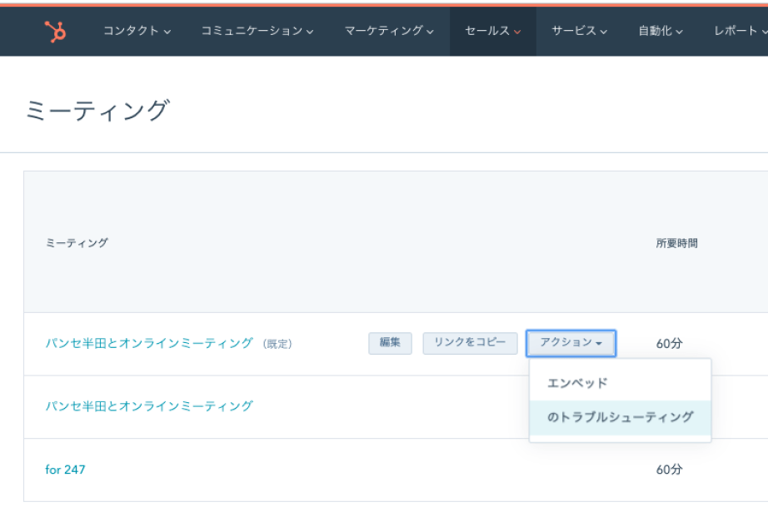Open the レポート navigation menu
This screenshot has height=532, width=768.
(740, 32)
